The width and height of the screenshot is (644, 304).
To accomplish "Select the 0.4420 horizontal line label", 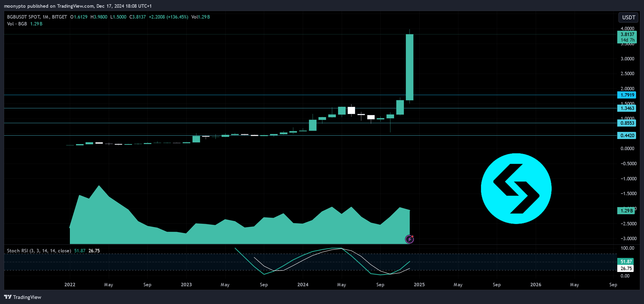I will (627, 136).
